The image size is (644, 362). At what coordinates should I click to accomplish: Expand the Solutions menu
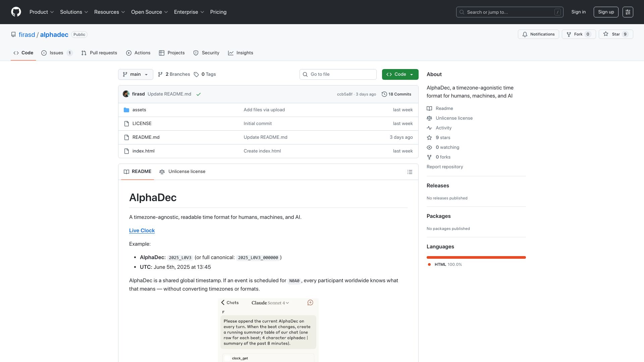(x=74, y=12)
